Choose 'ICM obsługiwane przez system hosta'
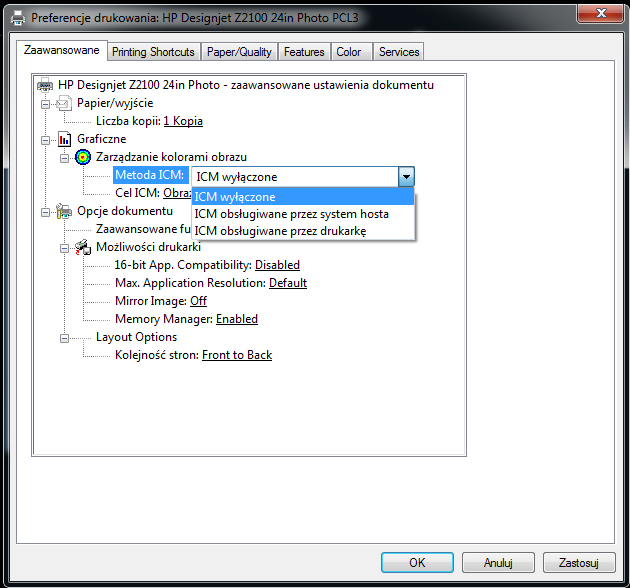Screen dimensions: 630x588 [x=303, y=214]
